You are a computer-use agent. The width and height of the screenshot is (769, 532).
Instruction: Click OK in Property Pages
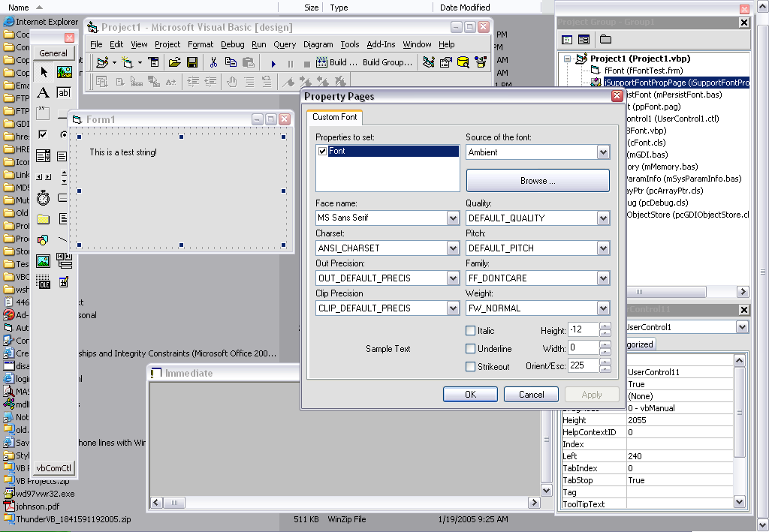tap(470, 394)
